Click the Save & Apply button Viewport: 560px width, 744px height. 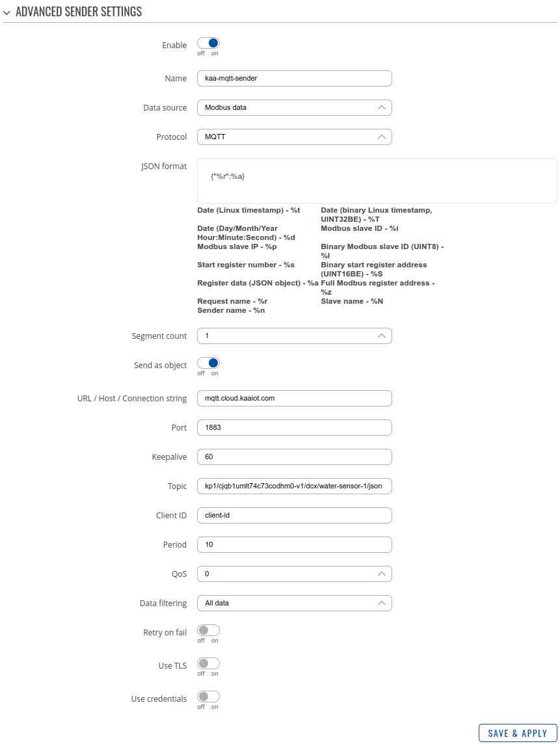pos(517,733)
